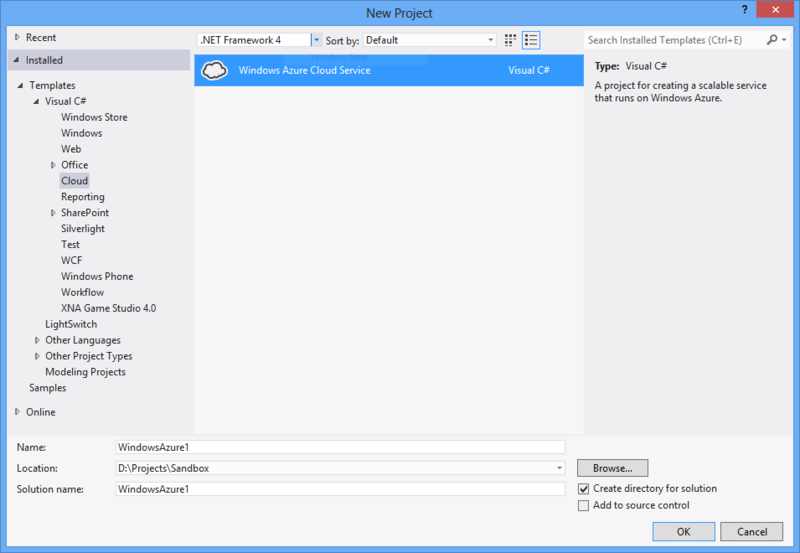800x553 pixels.
Task: Select Modeling Projects category
Action: [85, 372]
